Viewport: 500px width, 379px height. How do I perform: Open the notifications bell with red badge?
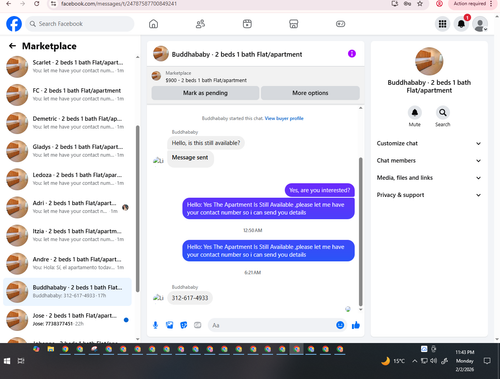click(x=461, y=24)
